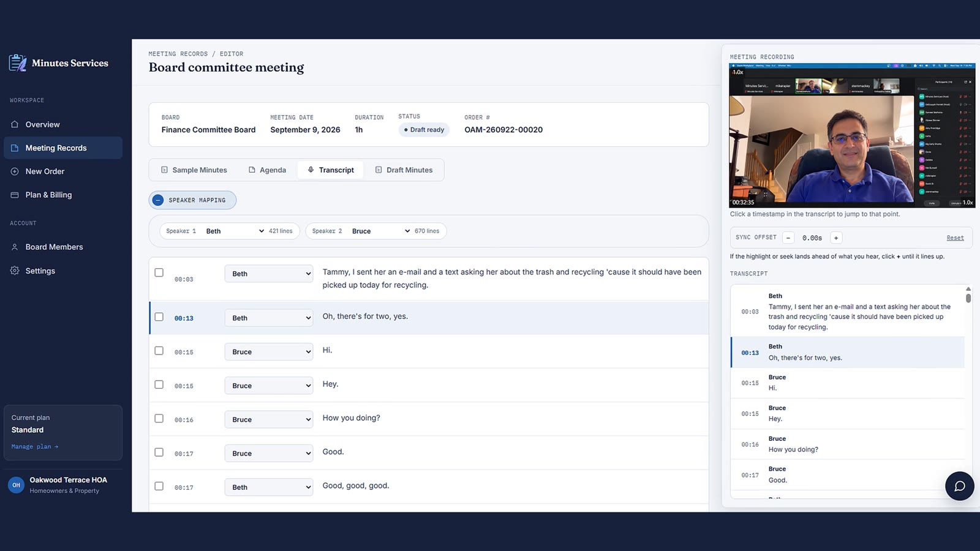Click the New Order plus-circle icon
Screen dimensions: 980x551
(15, 171)
